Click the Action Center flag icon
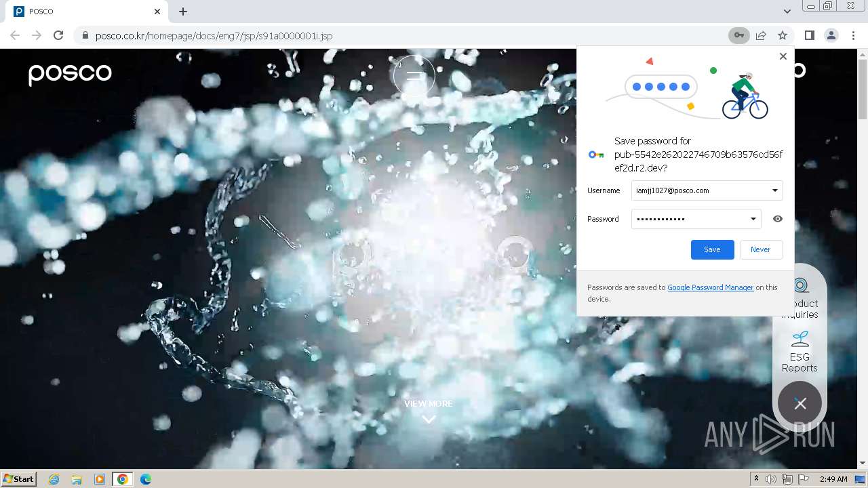868x488 pixels. (x=804, y=479)
